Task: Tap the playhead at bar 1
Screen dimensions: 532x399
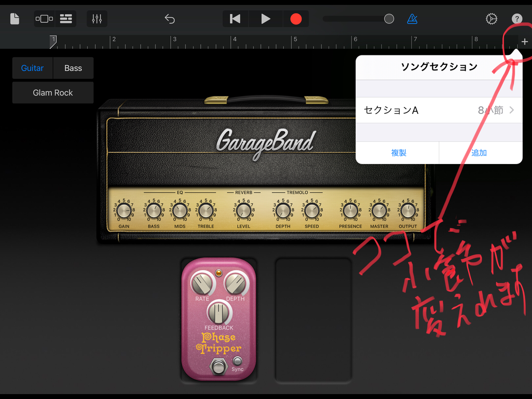Action: [x=53, y=41]
